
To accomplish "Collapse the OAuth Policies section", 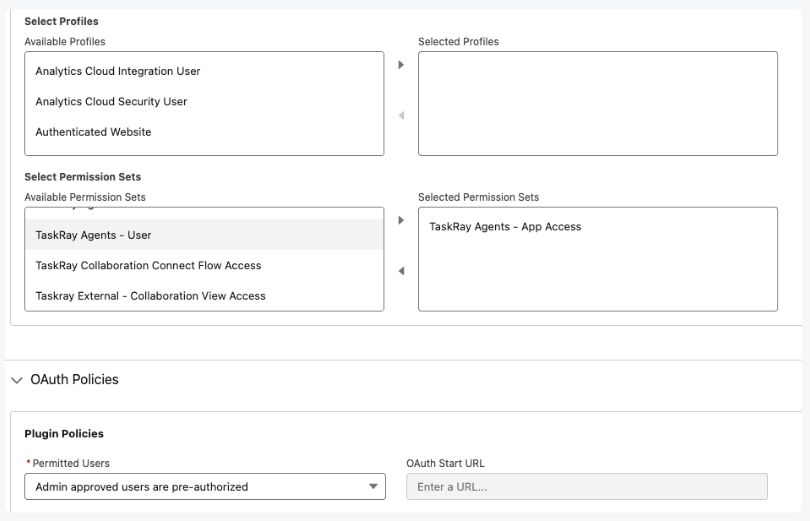I will [17, 380].
